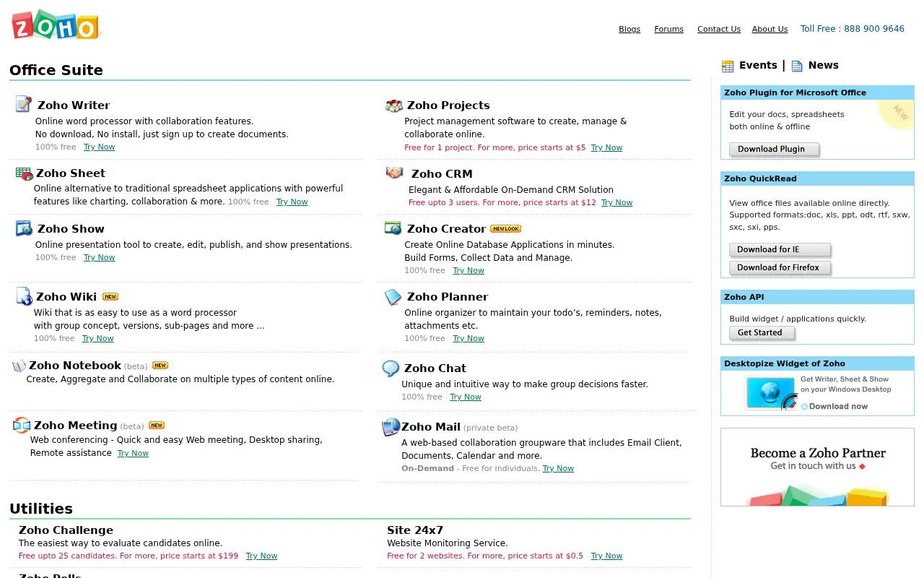This screenshot has height=578, width=924.
Task: Open the Contact Us page
Action: 719,29
